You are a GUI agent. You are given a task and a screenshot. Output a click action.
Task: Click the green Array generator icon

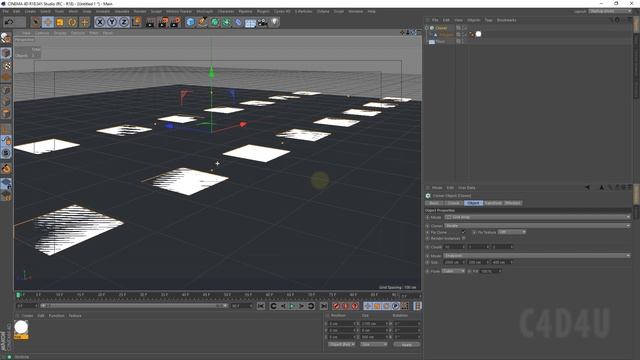tap(226, 22)
